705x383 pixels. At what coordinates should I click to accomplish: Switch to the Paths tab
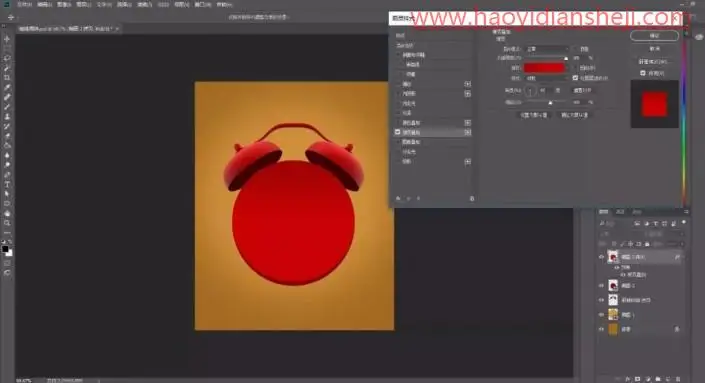pyautogui.click(x=637, y=212)
